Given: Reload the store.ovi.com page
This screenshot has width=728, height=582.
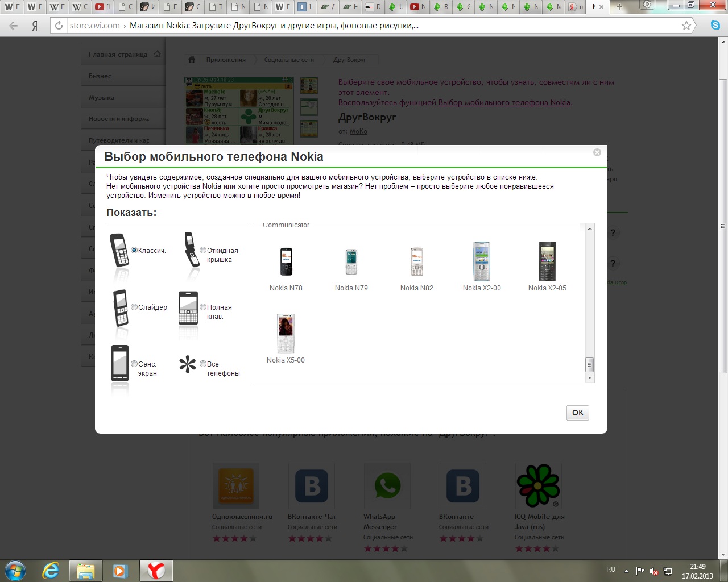Looking at the screenshot, I should [59, 26].
